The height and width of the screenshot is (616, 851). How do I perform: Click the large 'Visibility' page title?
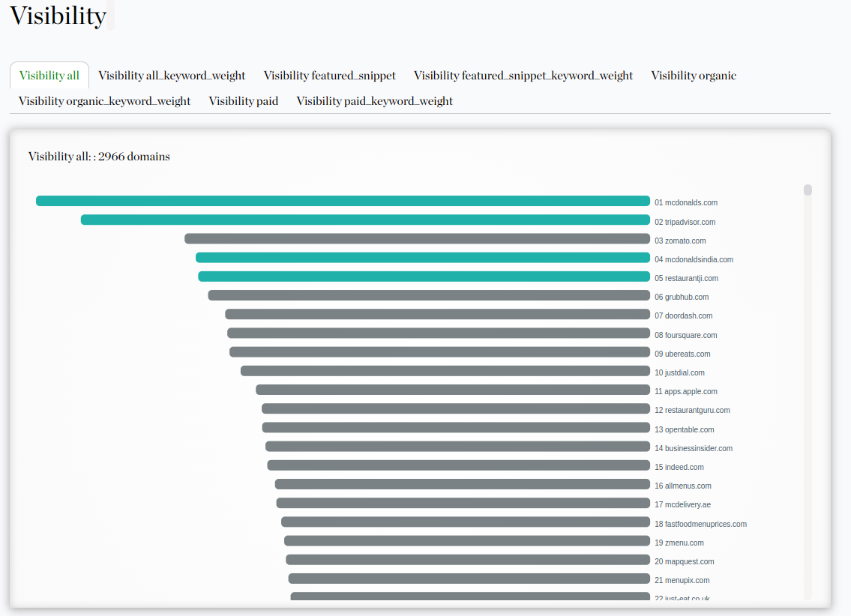point(58,16)
